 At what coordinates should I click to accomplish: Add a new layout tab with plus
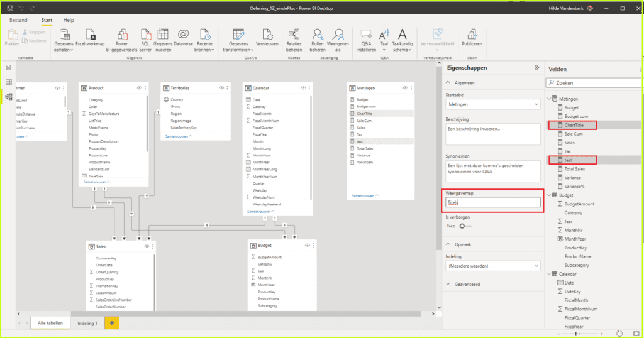coord(112,323)
